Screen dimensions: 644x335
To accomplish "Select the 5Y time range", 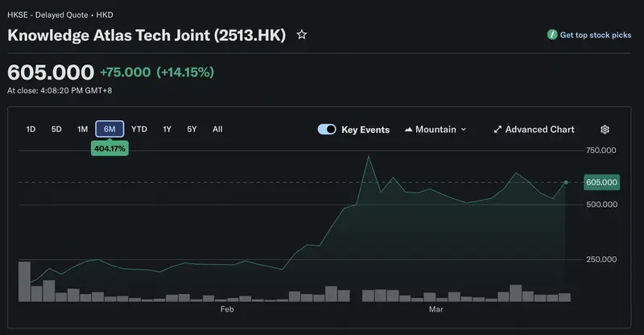I will pyautogui.click(x=192, y=129).
